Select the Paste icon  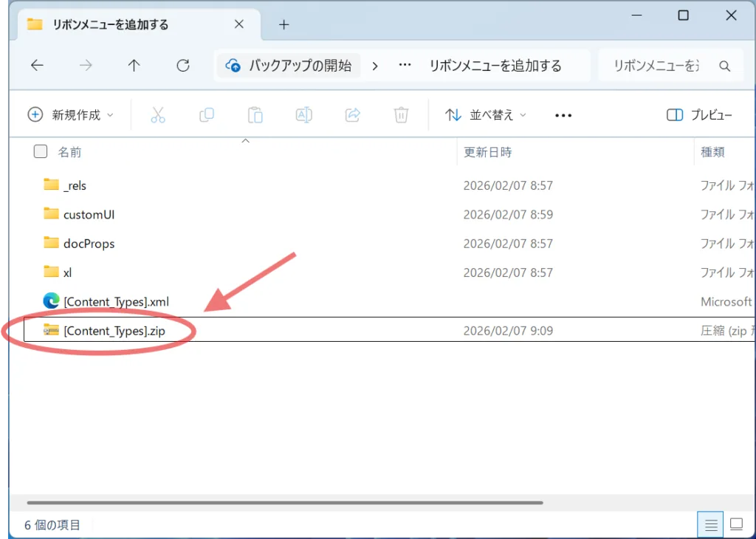click(x=255, y=115)
